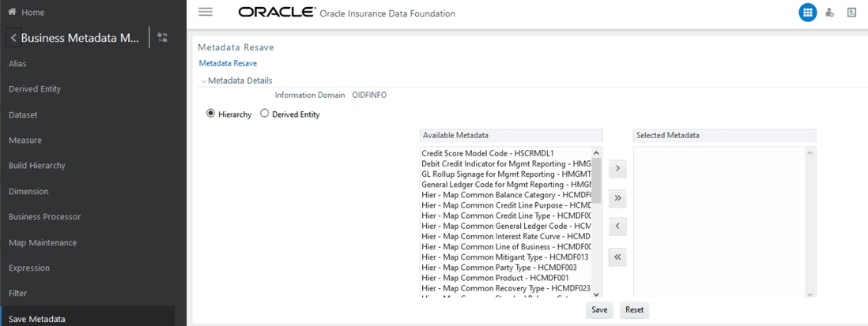The height and width of the screenshot is (326, 868).
Task: Open Build Hierarchy in sidebar menu
Action: (37, 165)
